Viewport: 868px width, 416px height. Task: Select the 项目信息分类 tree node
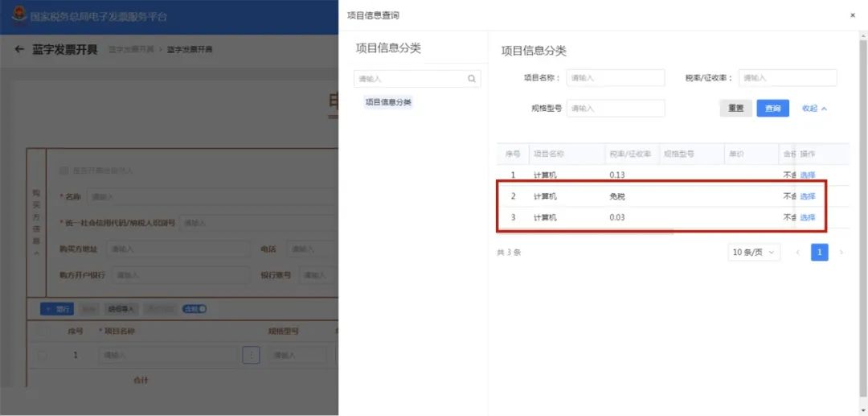point(388,102)
